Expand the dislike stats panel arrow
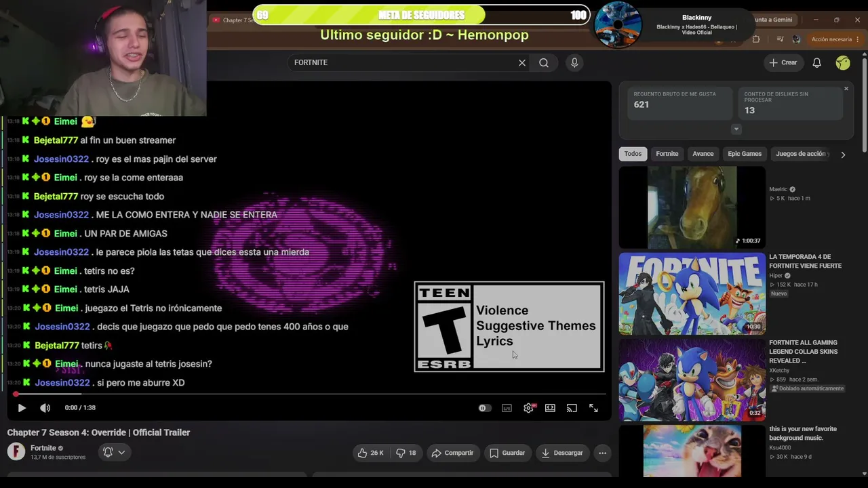Viewport: 868px width, 488px height. 736,129
